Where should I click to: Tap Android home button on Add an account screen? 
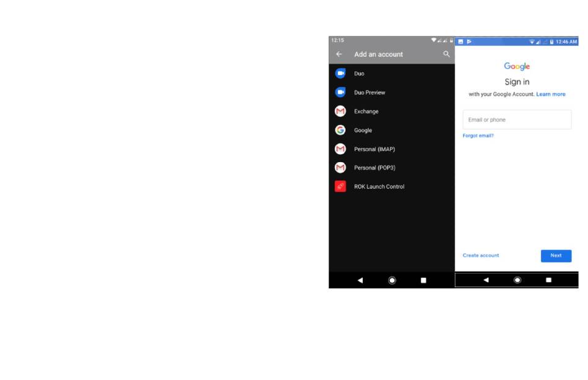[392, 280]
